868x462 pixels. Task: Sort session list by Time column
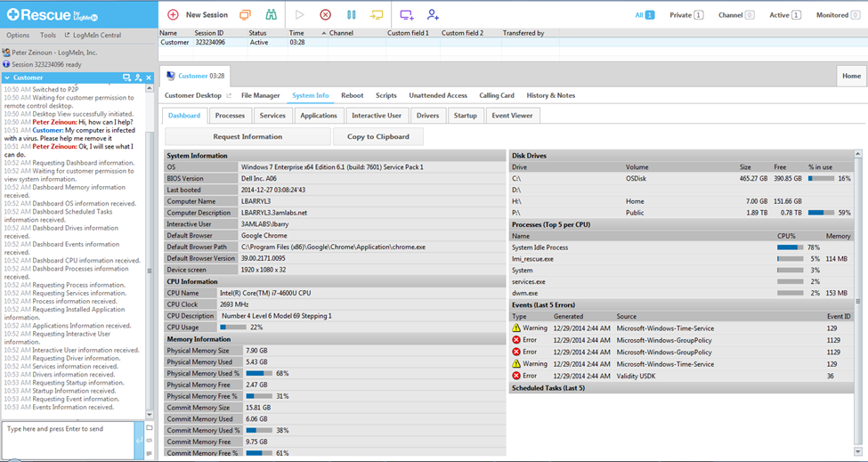pyautogui.click(x=306, y=33)
